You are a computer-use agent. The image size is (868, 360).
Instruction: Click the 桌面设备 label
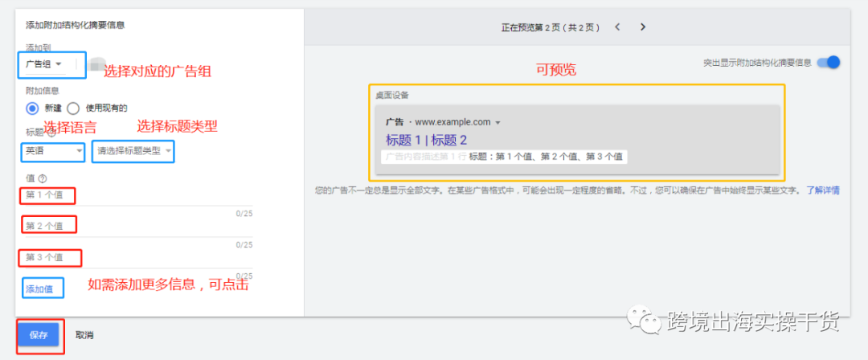pos(392,96)
